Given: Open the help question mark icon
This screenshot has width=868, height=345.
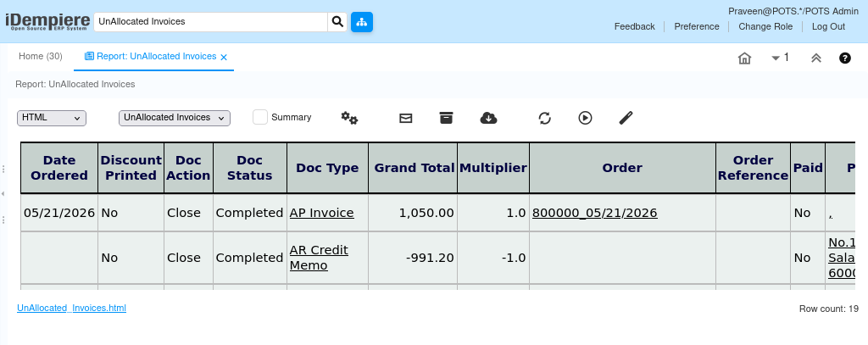Looking at the screenshot, I should [x=845, y=58].
